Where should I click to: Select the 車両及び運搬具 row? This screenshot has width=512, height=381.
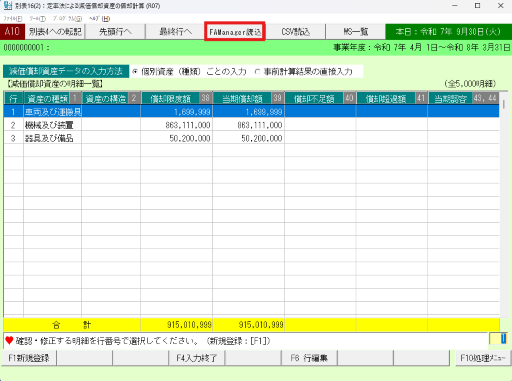(252, 112)
